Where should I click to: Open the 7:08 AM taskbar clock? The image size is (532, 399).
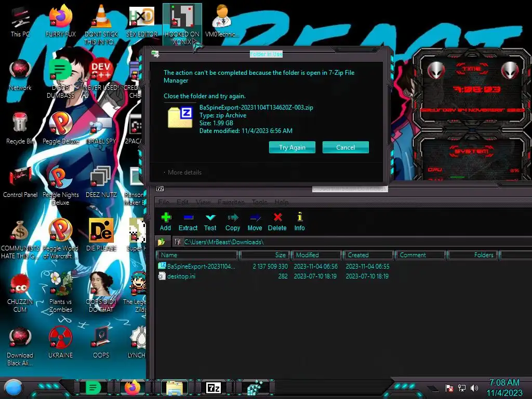pos(504,388)
